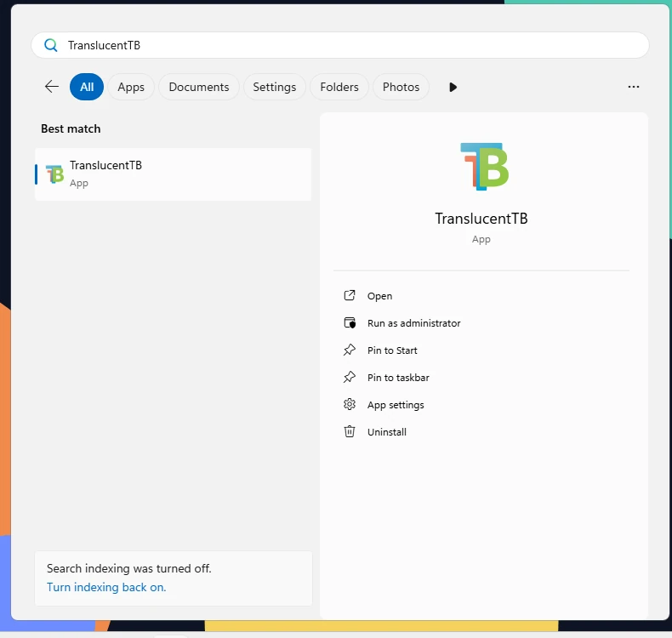
Task: Click the search magnifier icon
Action: [x=50, y=45]
